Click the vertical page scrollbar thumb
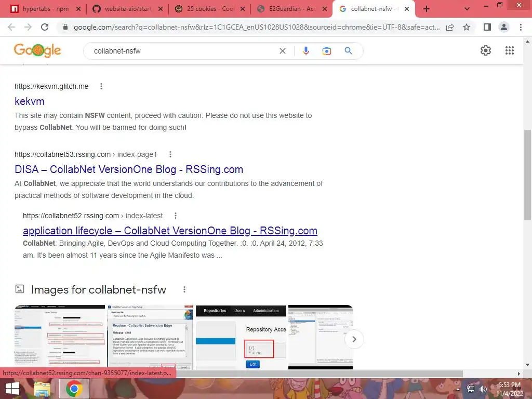 pos(527,175)
